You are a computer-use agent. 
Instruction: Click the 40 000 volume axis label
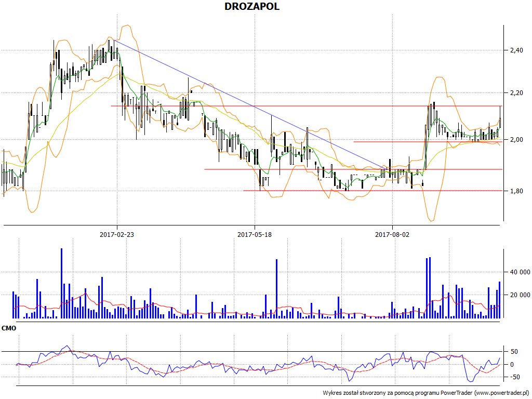click(519, 272)
